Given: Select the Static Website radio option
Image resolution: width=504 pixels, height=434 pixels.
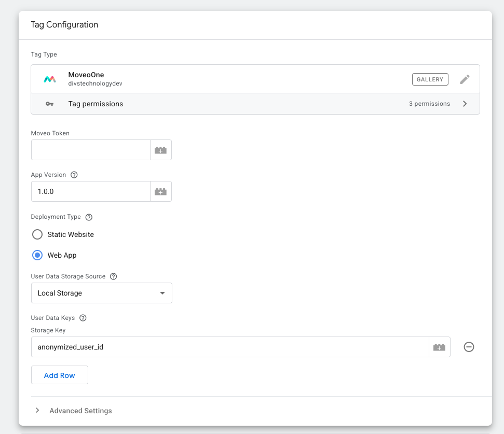Looking at the screenshot, I should (x=37, y=234).
